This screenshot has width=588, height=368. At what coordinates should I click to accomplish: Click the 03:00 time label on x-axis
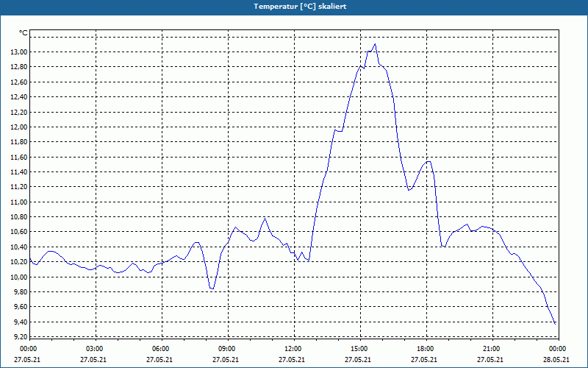coord(95,349)
